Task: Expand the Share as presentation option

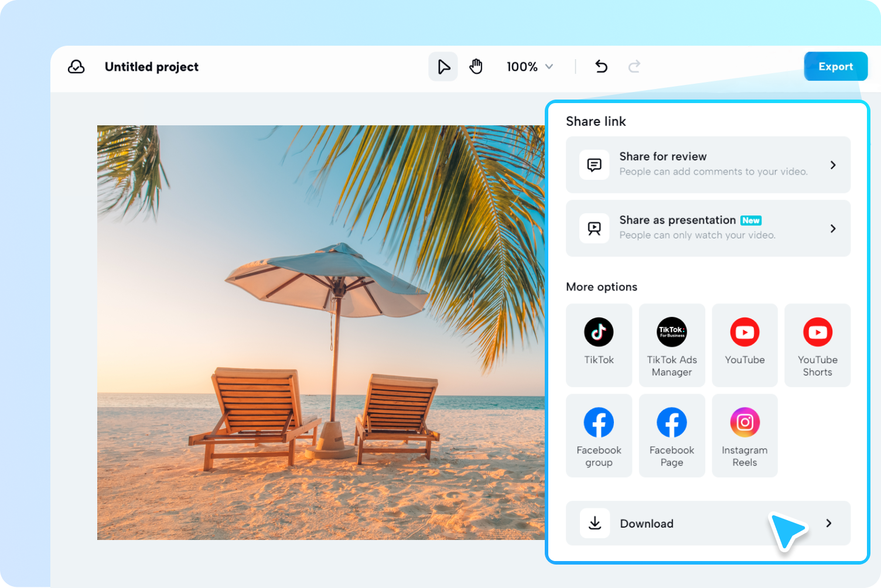Action: coord(708,228)
